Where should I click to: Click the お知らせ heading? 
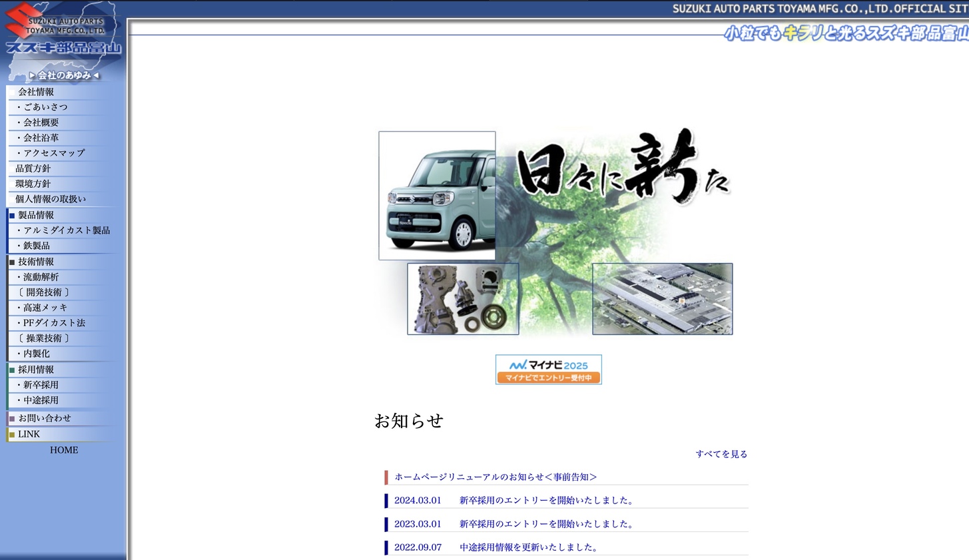[409, 421]
